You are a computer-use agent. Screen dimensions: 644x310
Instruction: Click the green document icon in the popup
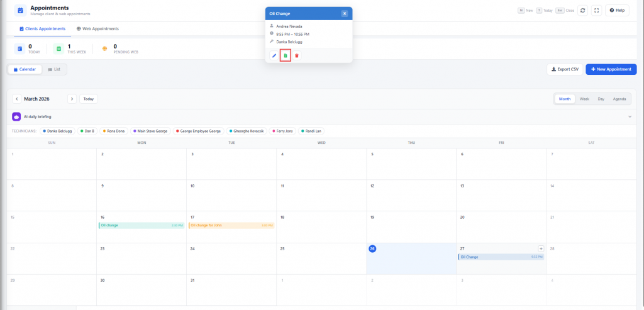[286, 56]
